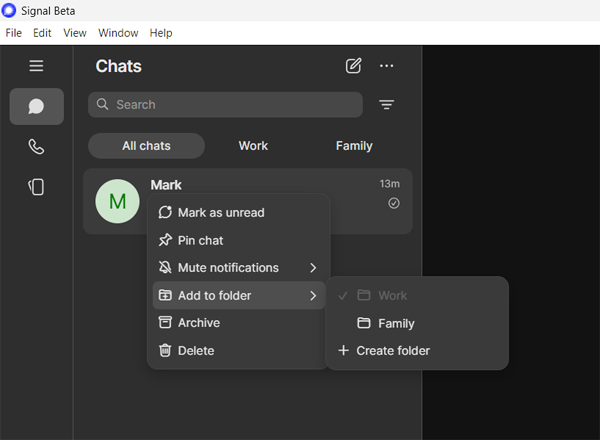Open the File menu
Image resolution: width=600 pixels, height=440 pixels.
[14, 33]
